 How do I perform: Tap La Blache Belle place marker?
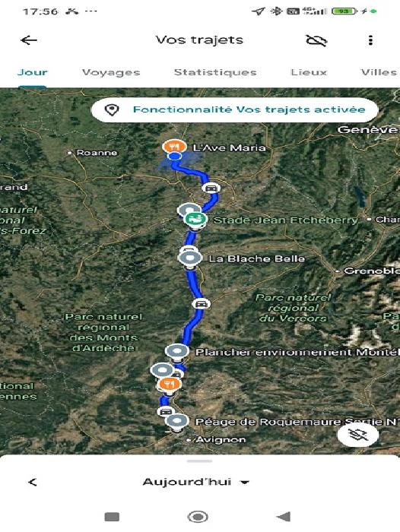[190, 258]
